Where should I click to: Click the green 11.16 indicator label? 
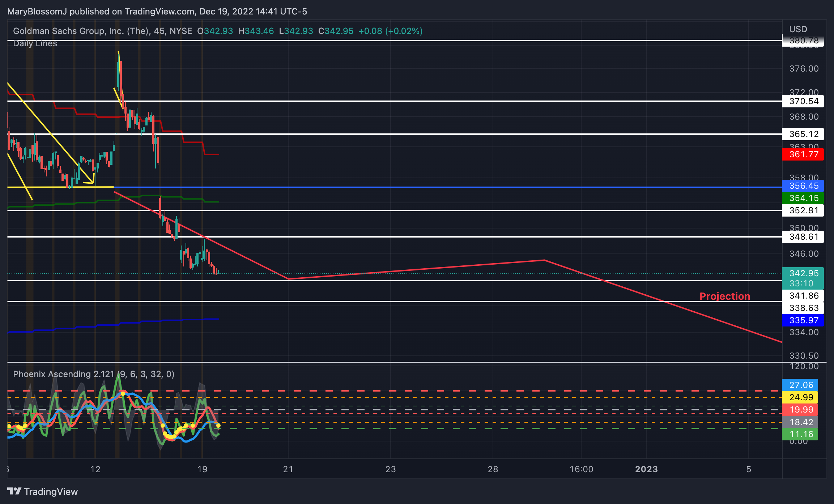(800, 434)
